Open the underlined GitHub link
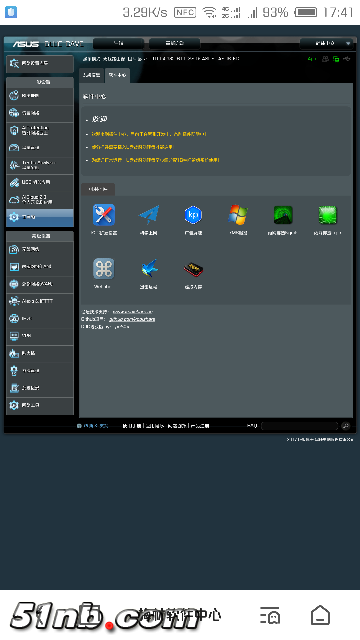Screen dimensions: 360x640 coord(132,319)
